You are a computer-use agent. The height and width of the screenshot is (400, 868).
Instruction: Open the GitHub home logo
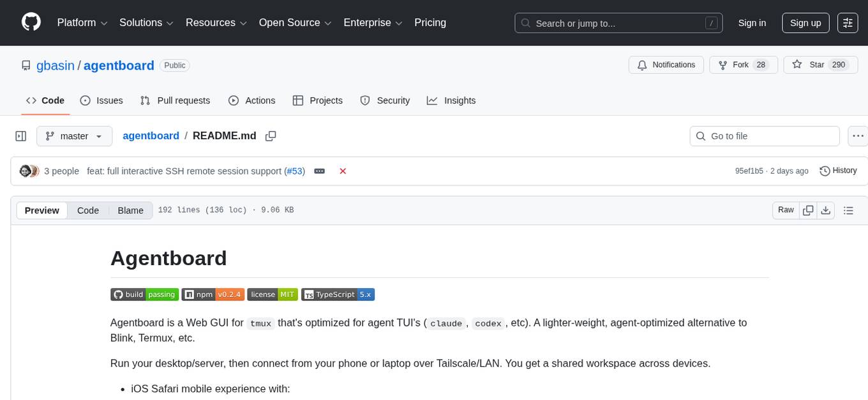[31, 22]
